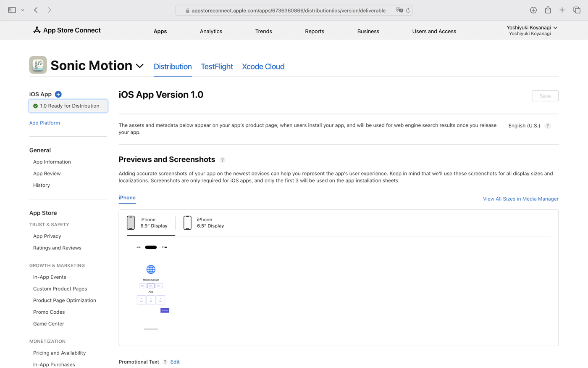588x368 pixels.
Task: Click the back navigation arrow
Action: click(x=36, y=10)
